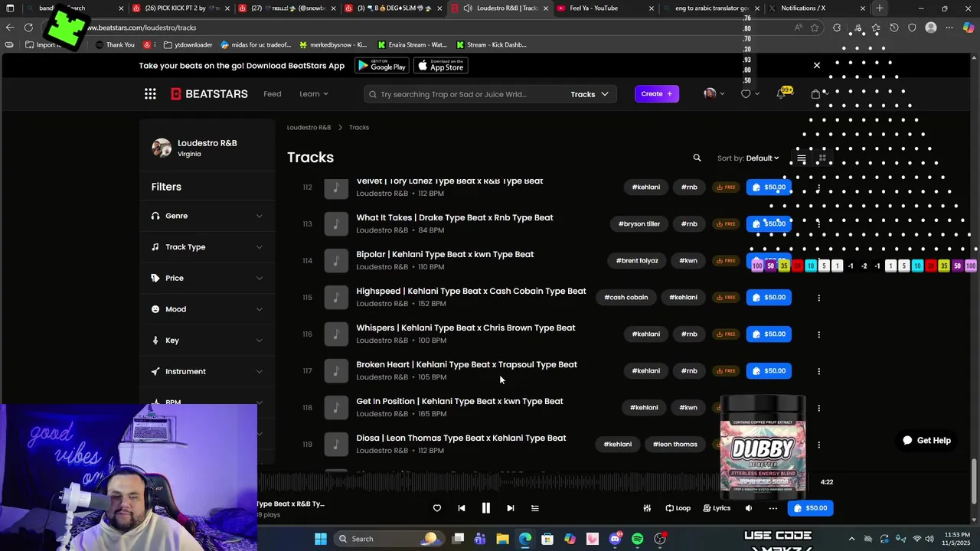Image resolution: width=980 pixels, height=551 pixels.
Task: Toggle Lyrics in the player bar
Action: point(717,508)
